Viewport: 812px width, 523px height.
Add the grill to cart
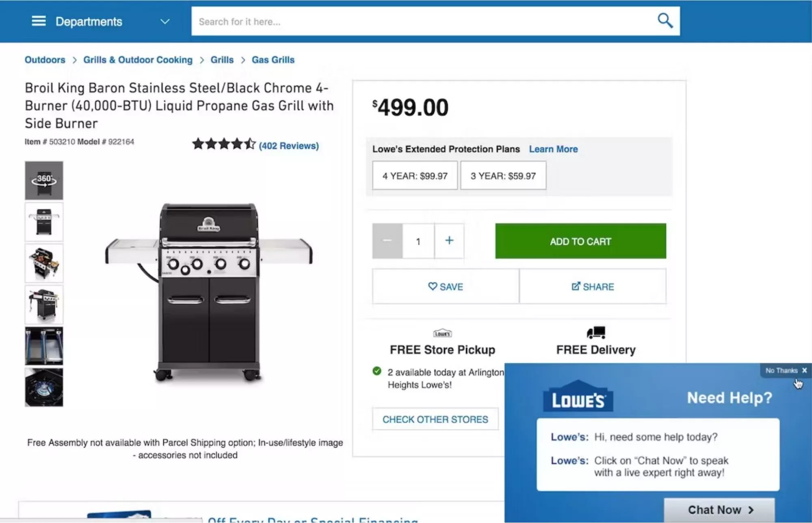pos(580,241)
